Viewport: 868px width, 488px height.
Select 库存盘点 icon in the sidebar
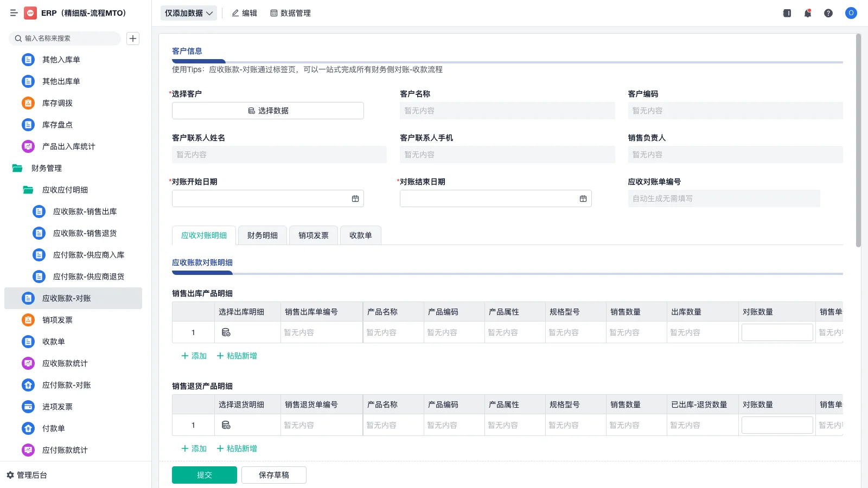pyautogui.click(x=28, y=125)
